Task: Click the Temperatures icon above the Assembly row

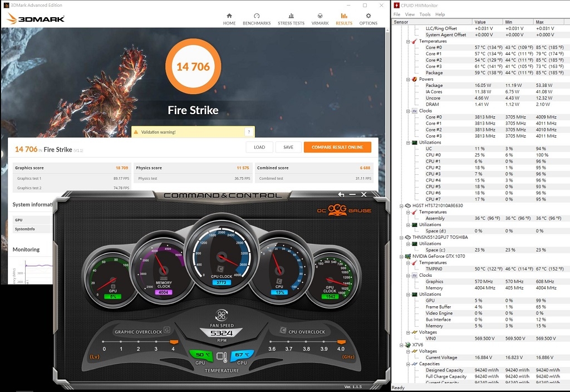Action: tap(414, 212)
